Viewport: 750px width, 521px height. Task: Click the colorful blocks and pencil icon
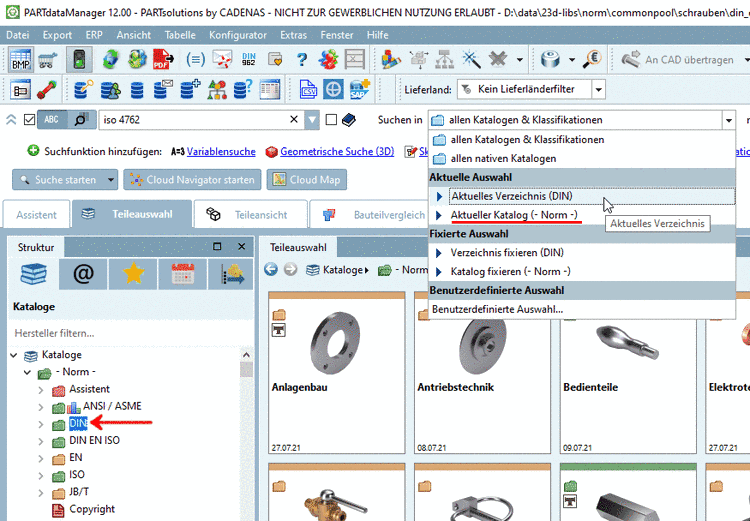tap(391, 60)
